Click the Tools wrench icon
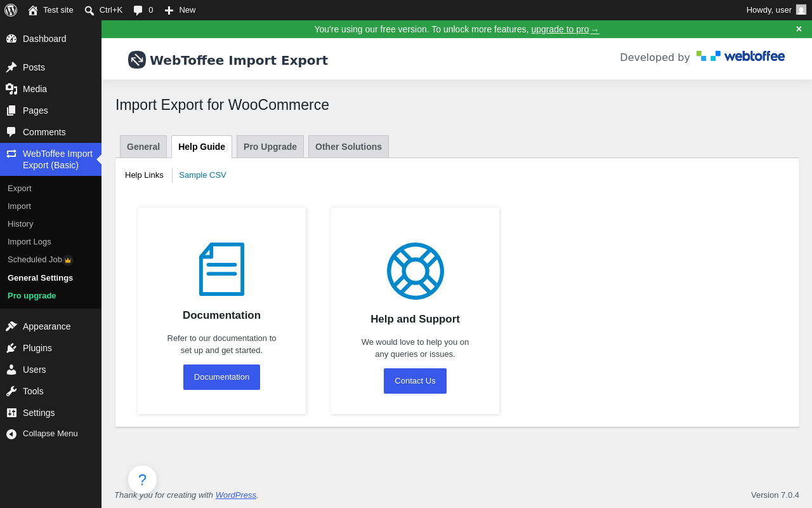This screenshot has height=508, width=812. 11,391
